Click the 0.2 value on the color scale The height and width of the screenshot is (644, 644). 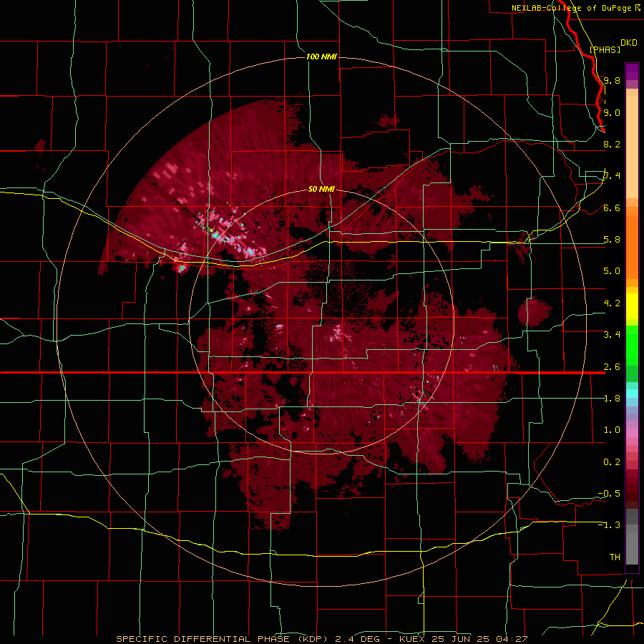612,462
